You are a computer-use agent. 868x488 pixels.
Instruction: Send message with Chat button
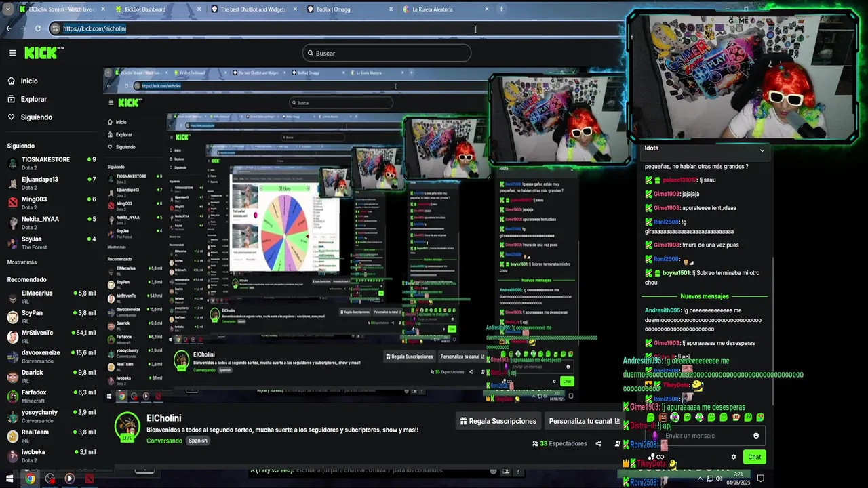coord(754,457)
